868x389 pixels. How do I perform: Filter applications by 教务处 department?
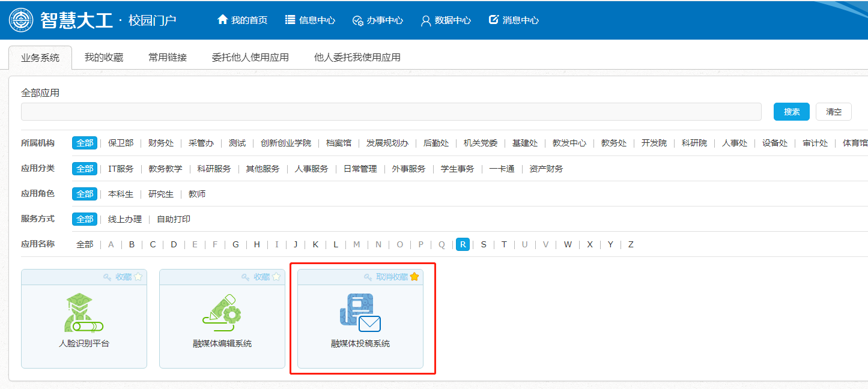(613, 143)
